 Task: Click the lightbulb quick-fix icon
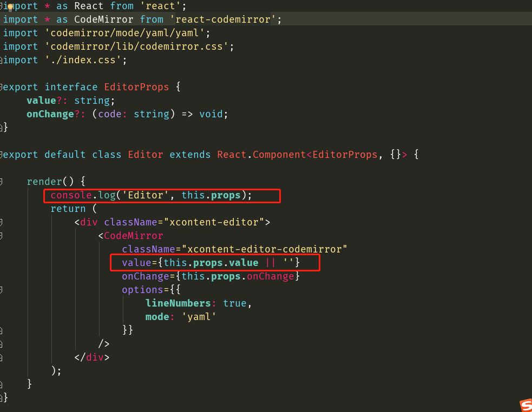[10, 7]
